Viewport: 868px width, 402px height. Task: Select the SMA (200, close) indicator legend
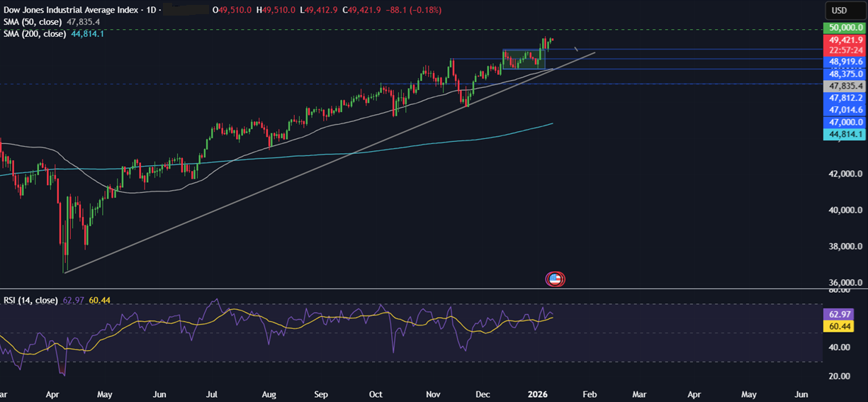click(x=35, y=33)
